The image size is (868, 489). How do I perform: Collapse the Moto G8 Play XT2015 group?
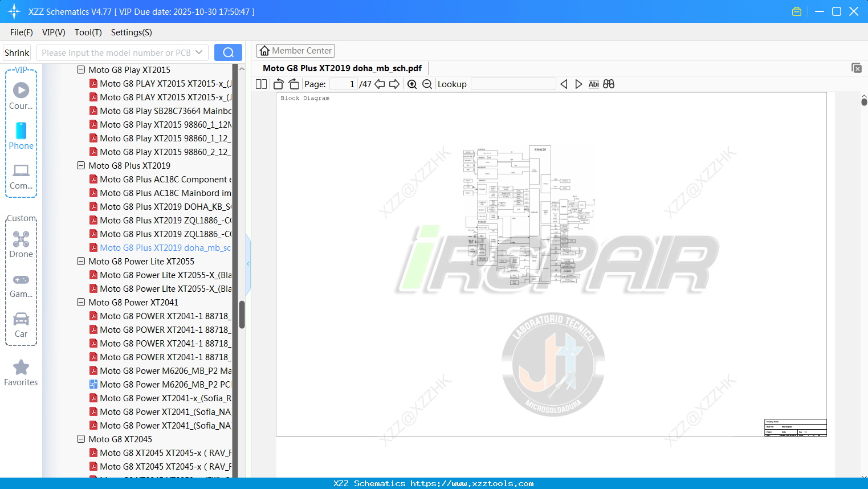click(x=81, y=70)
